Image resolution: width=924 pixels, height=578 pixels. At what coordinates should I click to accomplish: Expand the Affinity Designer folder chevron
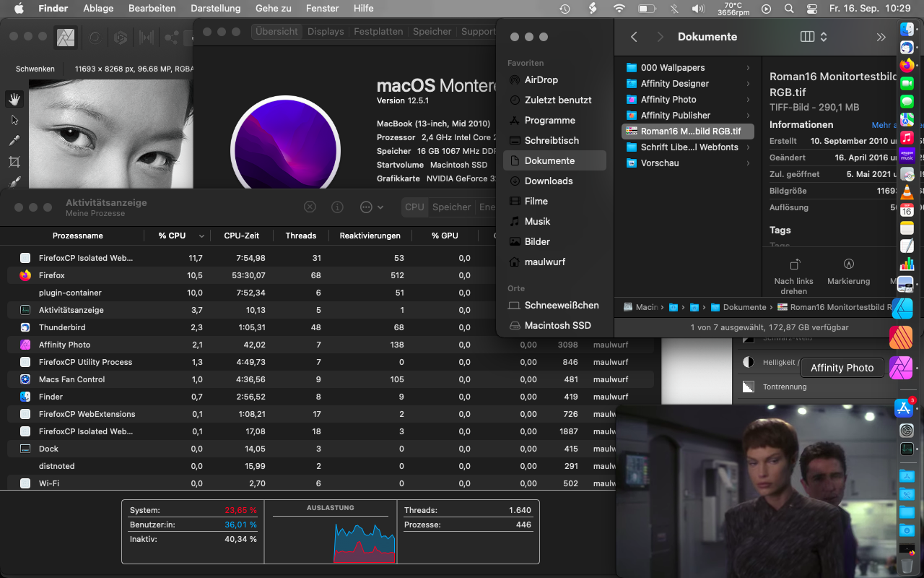[x=748, y=84]
